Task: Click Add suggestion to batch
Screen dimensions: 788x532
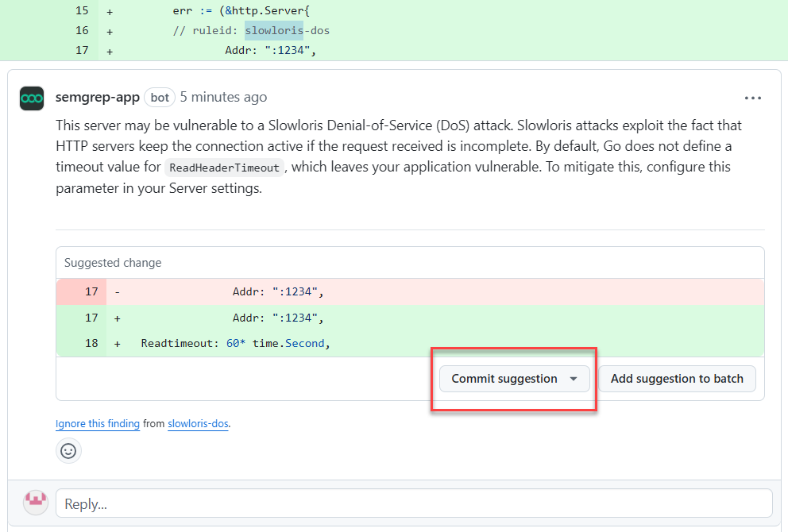Action: [x=677, y=379]
